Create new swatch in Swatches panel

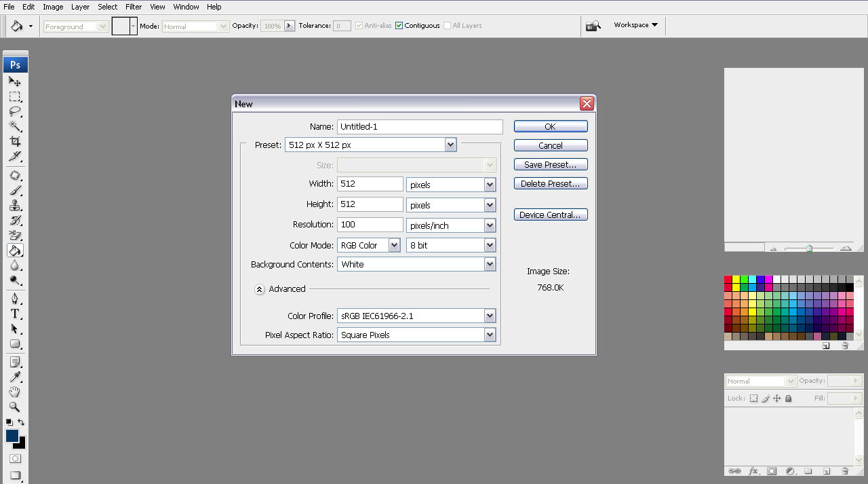tap(826, 346)
